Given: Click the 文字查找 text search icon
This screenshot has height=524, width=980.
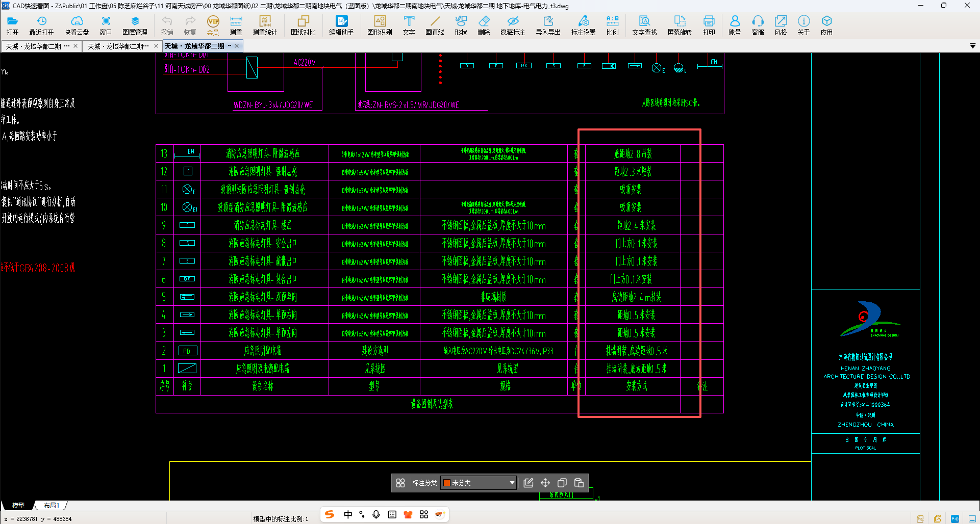Looking at the screenshot, I should (644, 25).
